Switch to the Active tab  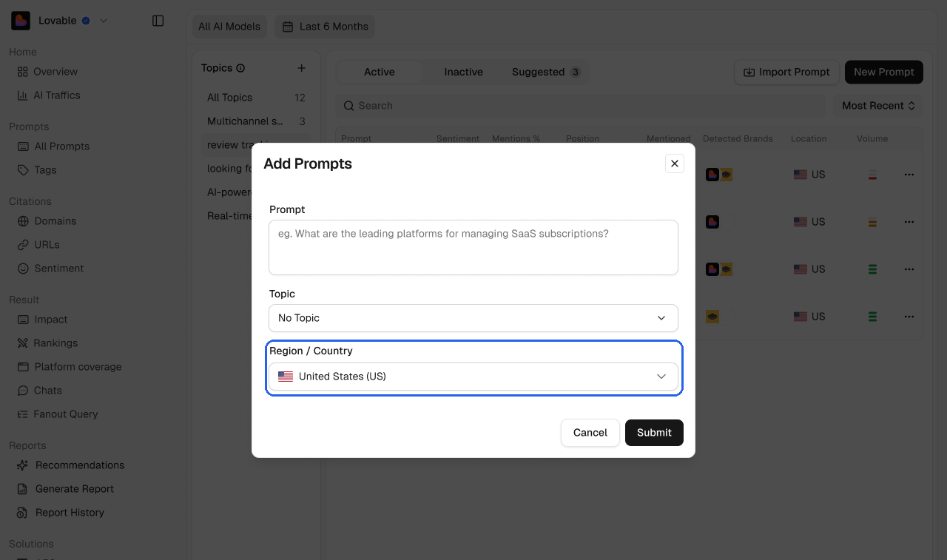coord(380,72)
